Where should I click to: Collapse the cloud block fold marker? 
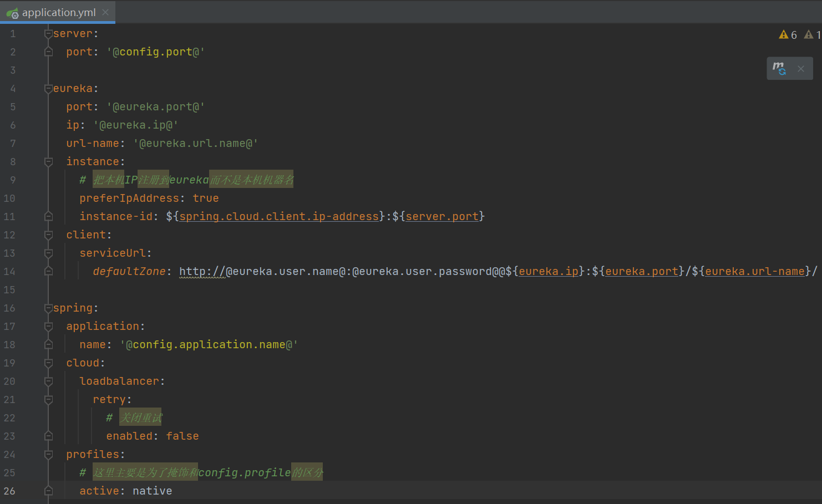click(48, 363)
